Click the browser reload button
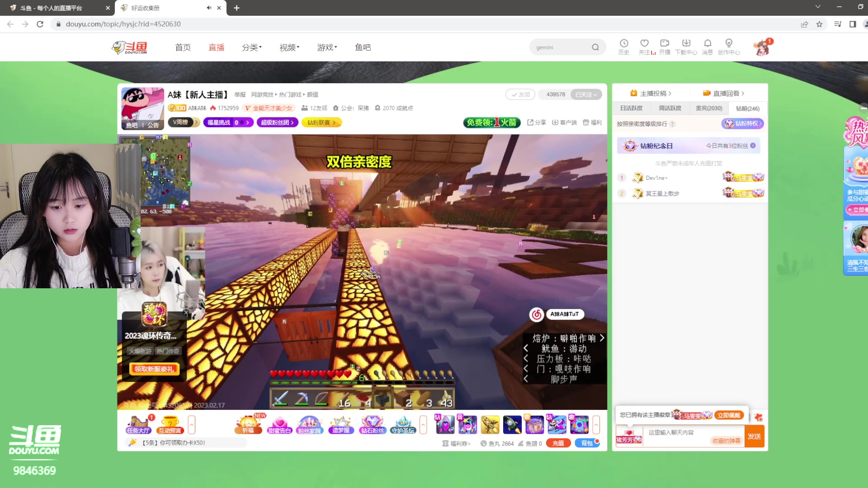The image size is (868, 488). point(40,24)
